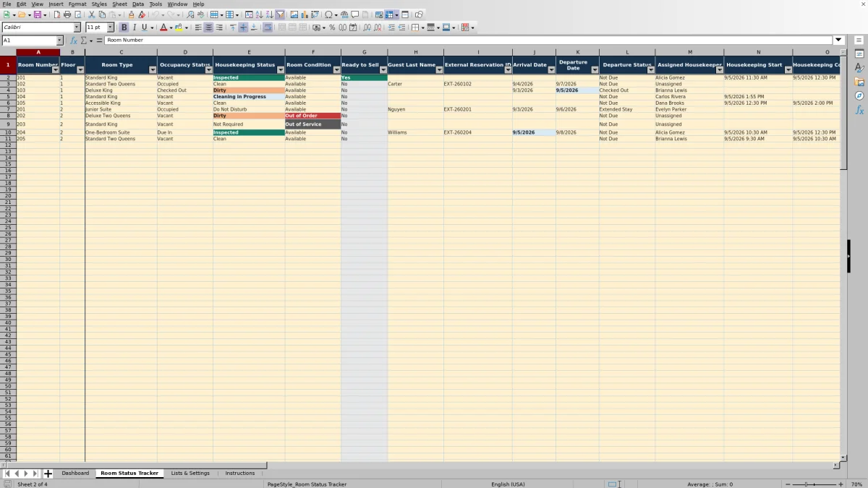Click the zoom in plus button
This screenshot has width=868, height=488.
pyautogui.click(x=841, y=484)
